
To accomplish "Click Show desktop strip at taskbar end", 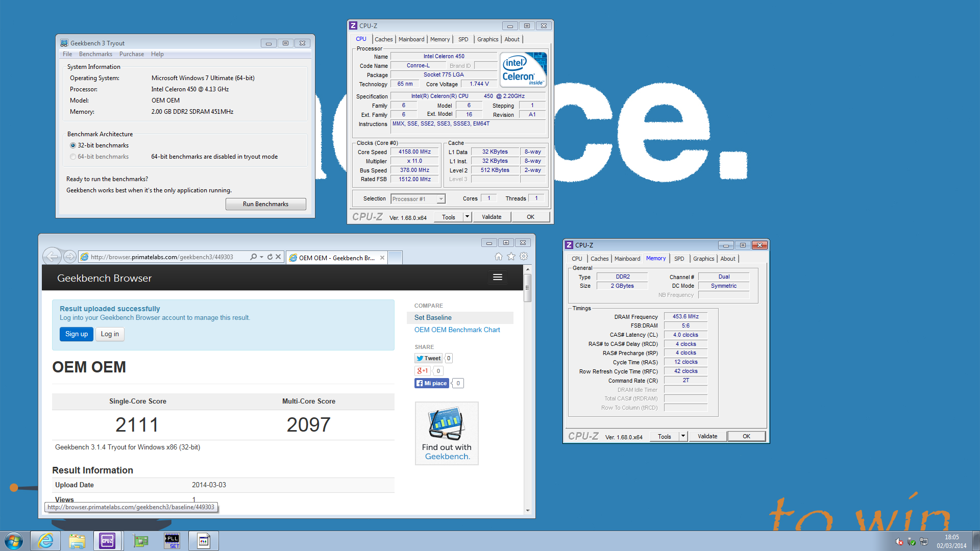I will click(x=976, y=541).
